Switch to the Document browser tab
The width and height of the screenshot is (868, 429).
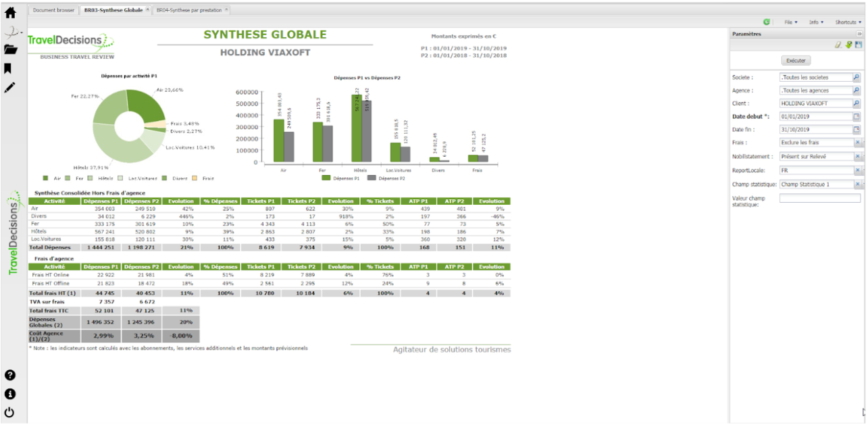[54, 10]
